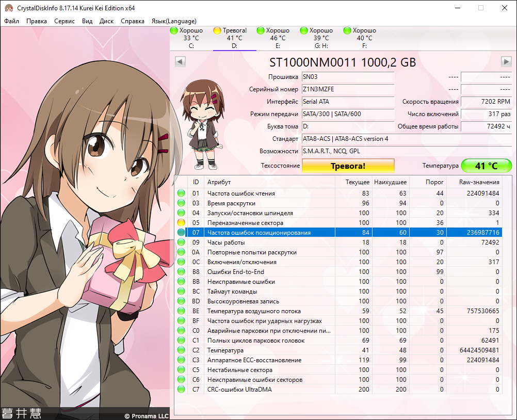Select disk F: tab showing 40 °C
The height and width of the screenshot is (420, 517).
click(364, 38)
